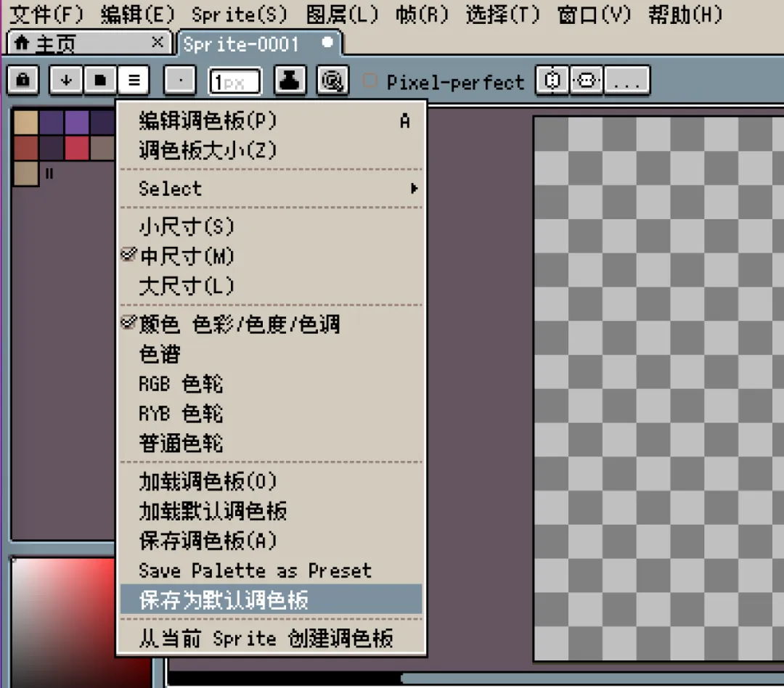Click 调色板大小(Z) menu entry

tap(271, 150)
